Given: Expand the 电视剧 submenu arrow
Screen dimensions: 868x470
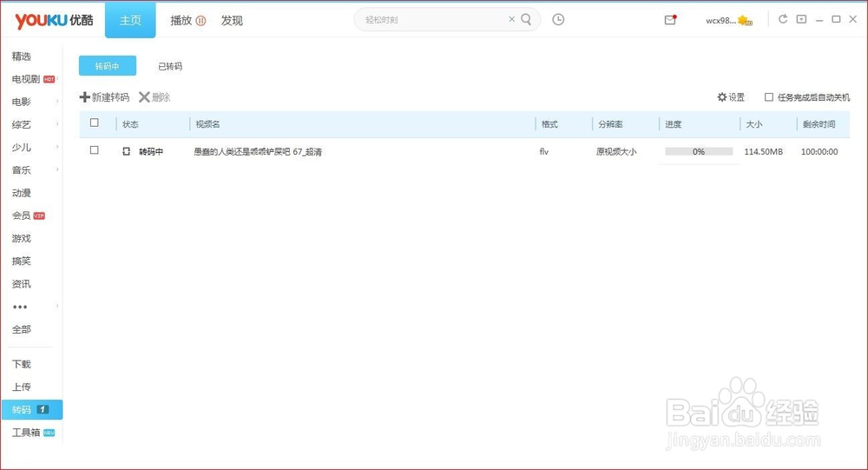Looking at the screenshot, I should pos(57,79).
